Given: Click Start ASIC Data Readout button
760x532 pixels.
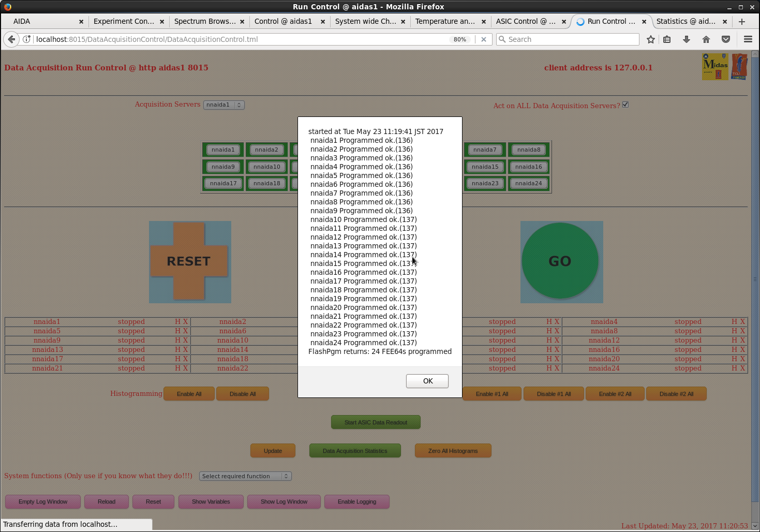Looking at the screenshot, I should [x=376, y=422].
